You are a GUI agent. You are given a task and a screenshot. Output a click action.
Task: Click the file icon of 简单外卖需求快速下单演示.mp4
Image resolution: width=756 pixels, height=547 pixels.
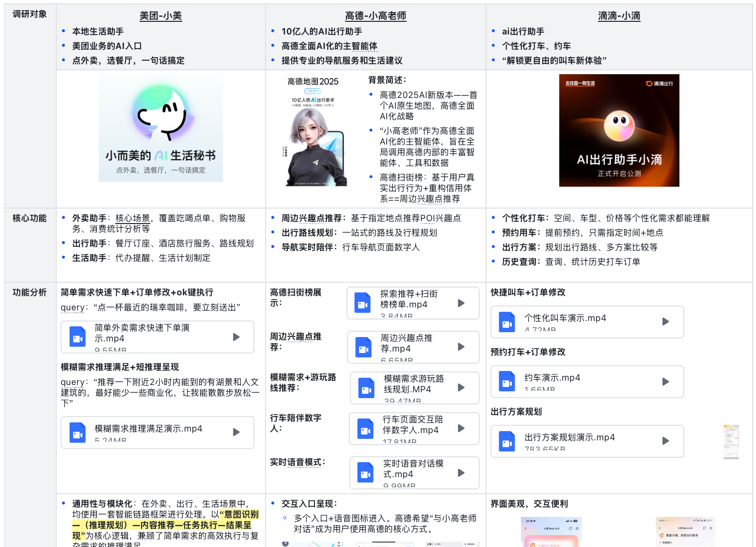coord(78,337)
